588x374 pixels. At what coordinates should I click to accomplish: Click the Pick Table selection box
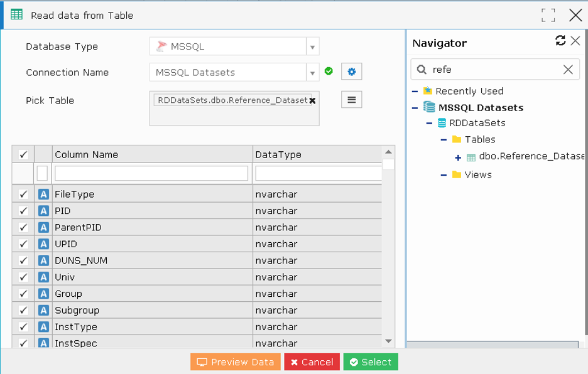pyautogui.click(x=234, y=109)
